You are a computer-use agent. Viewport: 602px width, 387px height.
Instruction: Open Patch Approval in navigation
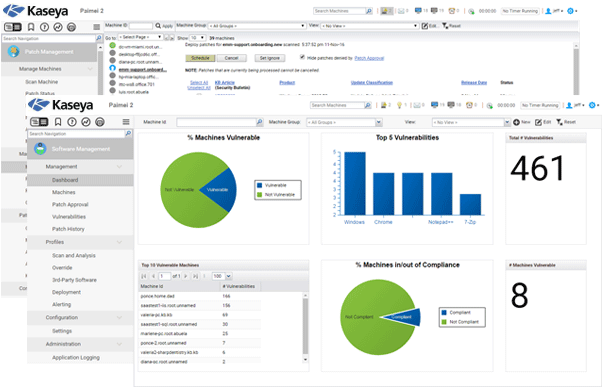[70, 204]
